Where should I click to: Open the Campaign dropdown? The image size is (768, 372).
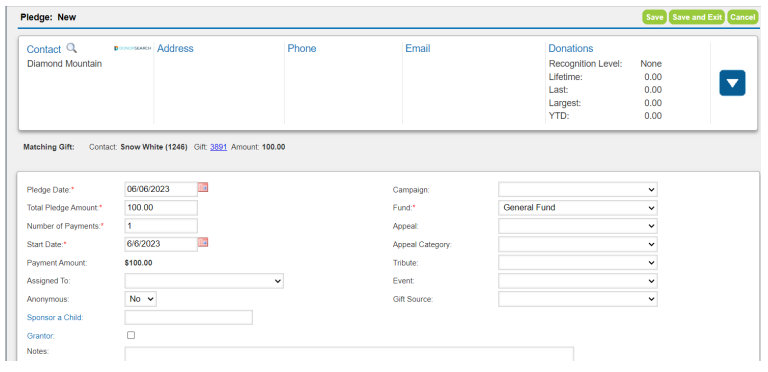tap(578, 189)
